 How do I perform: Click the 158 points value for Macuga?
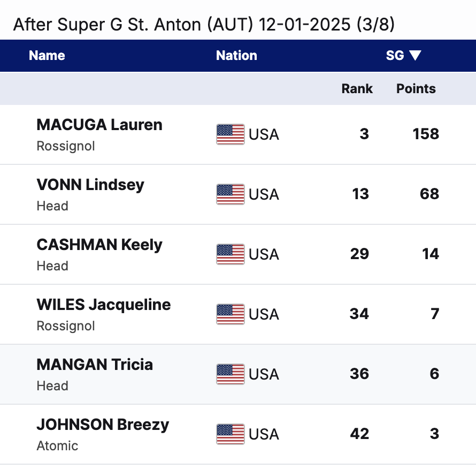tap(426, 134)
